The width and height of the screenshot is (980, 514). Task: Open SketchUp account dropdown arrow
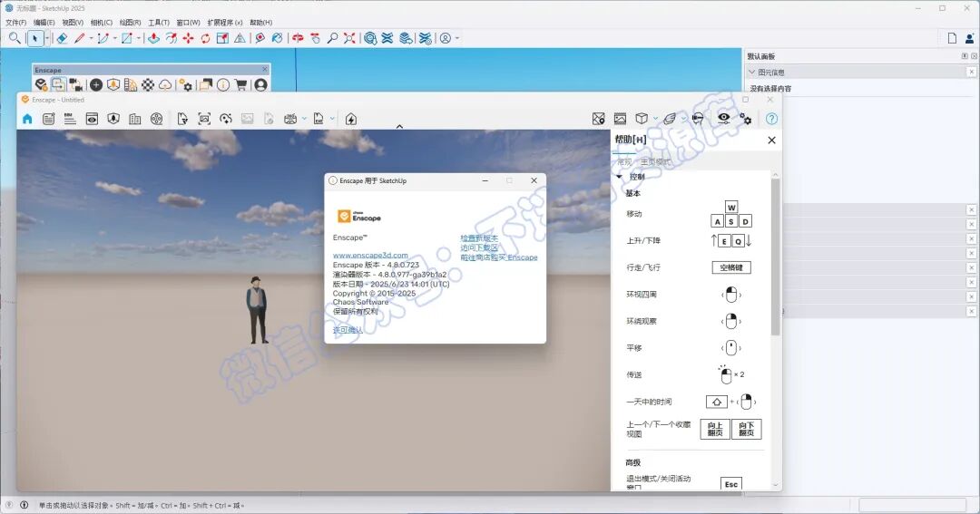point(456,39)
